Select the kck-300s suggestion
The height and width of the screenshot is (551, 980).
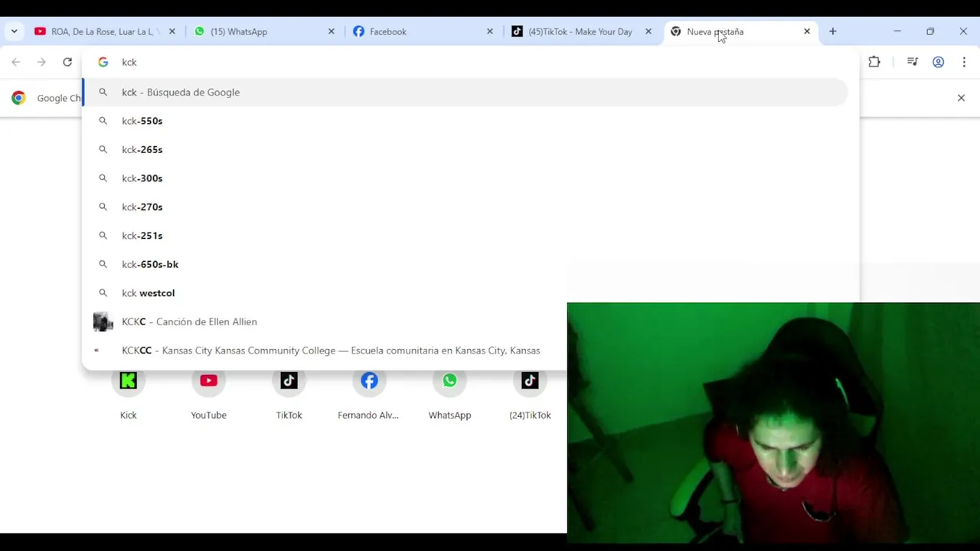(x=465, y=178)
